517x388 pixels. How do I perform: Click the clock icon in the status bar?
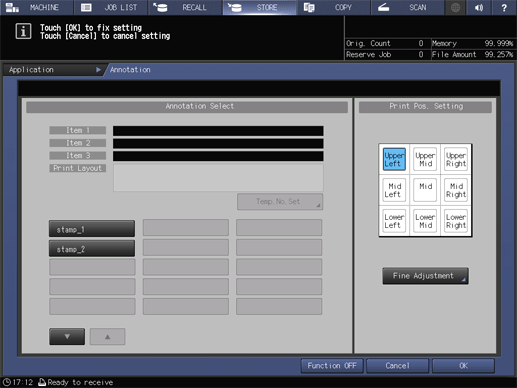tap(7, 382)
